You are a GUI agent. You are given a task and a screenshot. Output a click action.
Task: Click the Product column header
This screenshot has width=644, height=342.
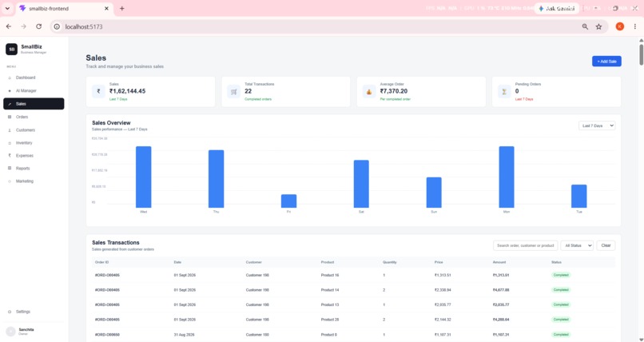[x=328, y=262]
